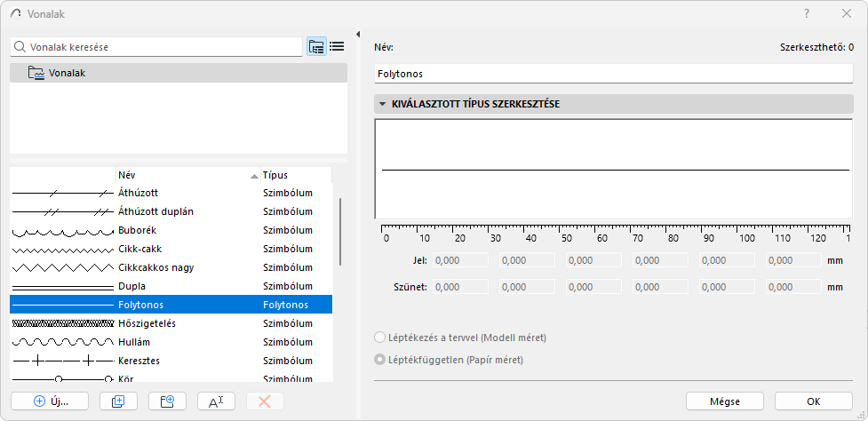868x421 pixels.
Task: Select Léptékfüggetlen (Papír méret) radio button
Action: point(379,360)
